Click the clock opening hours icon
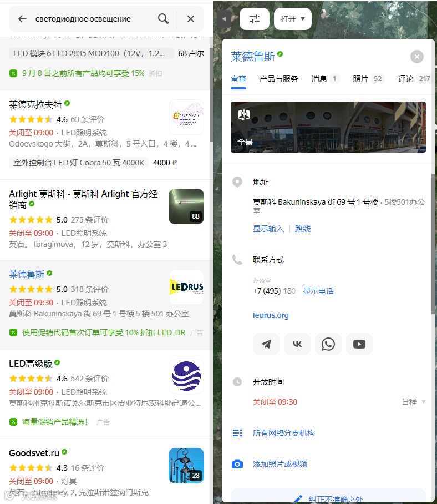The image size is (437, 504). point(237,382)
